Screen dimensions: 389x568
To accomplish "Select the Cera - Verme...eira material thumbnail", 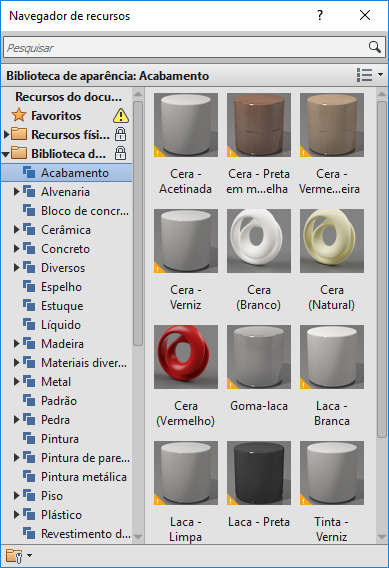I will (x=332, y=125).
